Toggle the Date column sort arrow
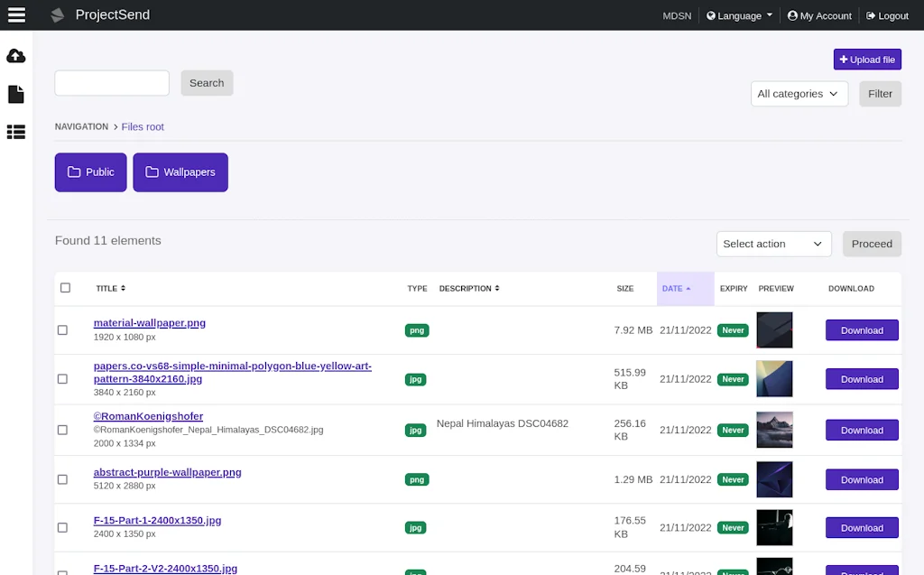The height and width of the screenshot is (575, 924). tap(688, 288)
